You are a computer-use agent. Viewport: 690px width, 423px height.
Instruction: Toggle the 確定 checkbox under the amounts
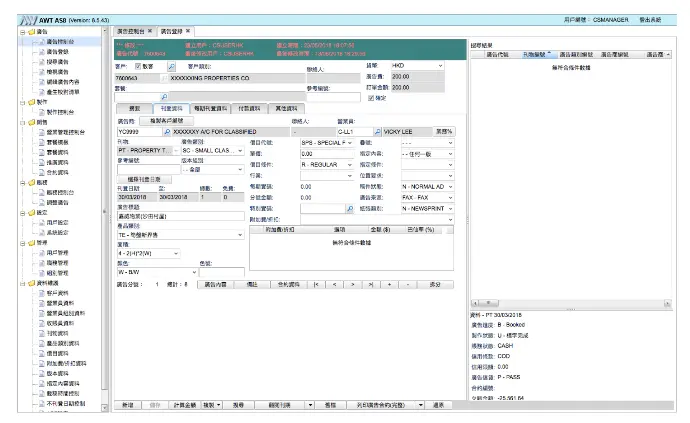[371, 98]
